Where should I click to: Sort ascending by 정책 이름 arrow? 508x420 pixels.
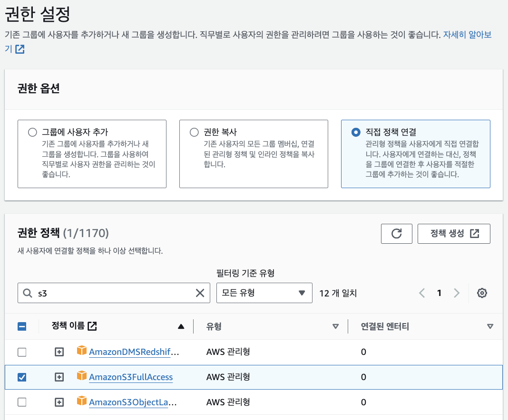click(181, 326)
